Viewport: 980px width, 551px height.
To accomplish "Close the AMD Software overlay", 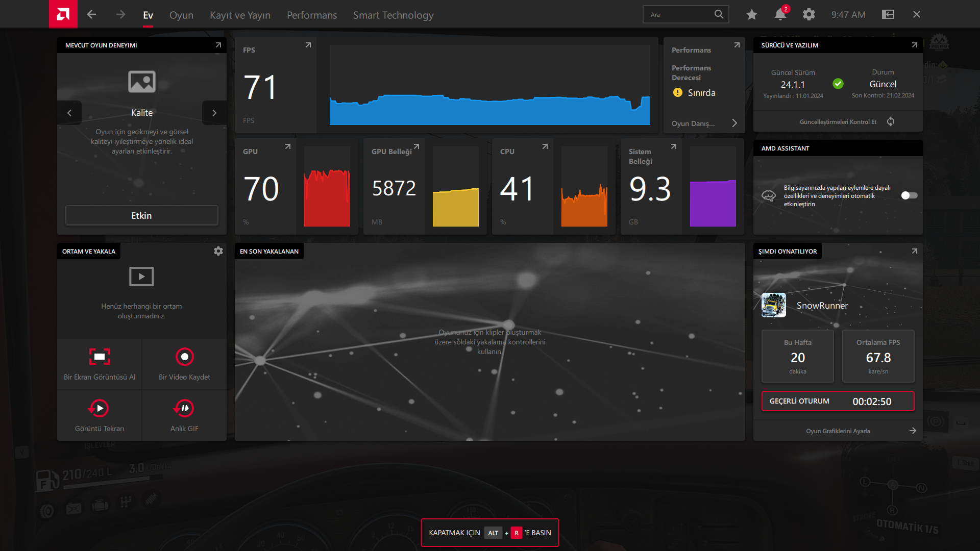I will tap(917, 14).
